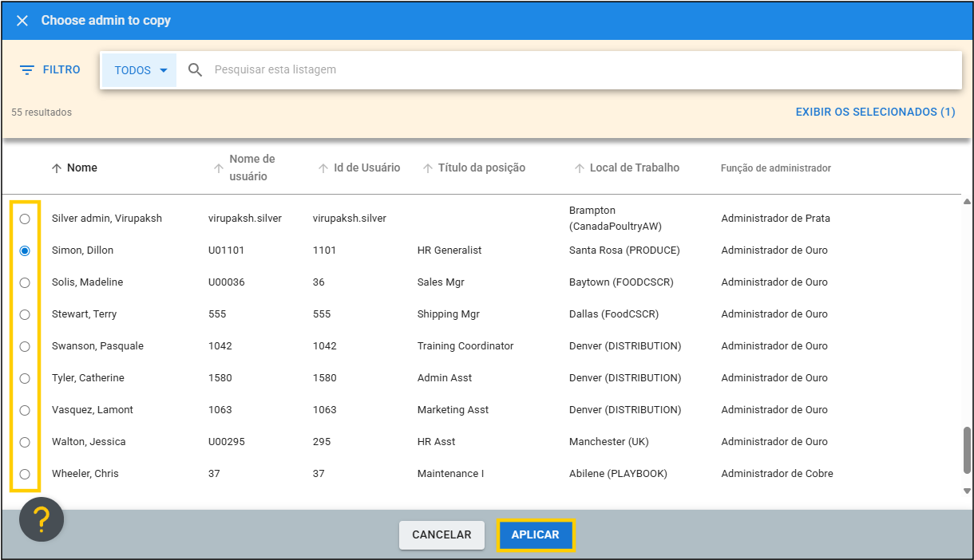Click the APLICAR button
Screen dimensions: 974x560
tap(536, 534)
